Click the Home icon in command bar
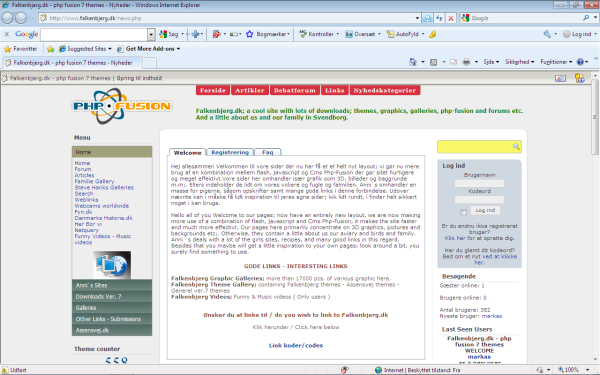The width and height of the screenshot is (600, 375). [413, 62]
